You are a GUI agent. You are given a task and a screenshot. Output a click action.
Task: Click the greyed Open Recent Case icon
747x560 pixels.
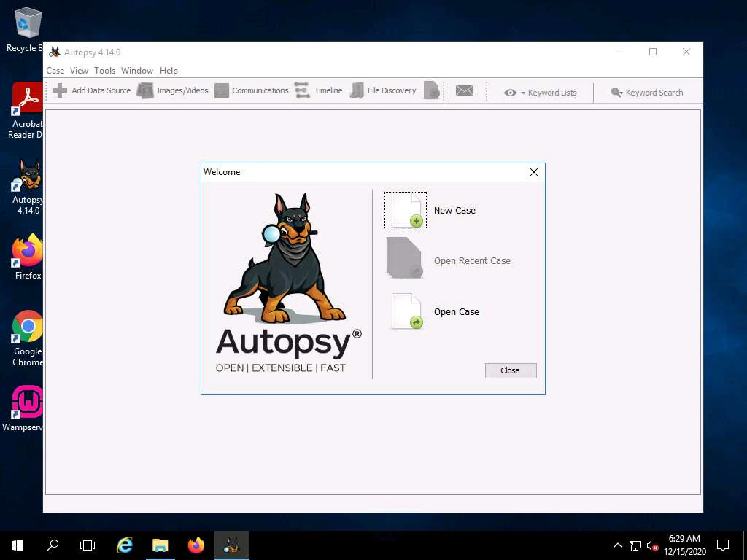point(404,258)
